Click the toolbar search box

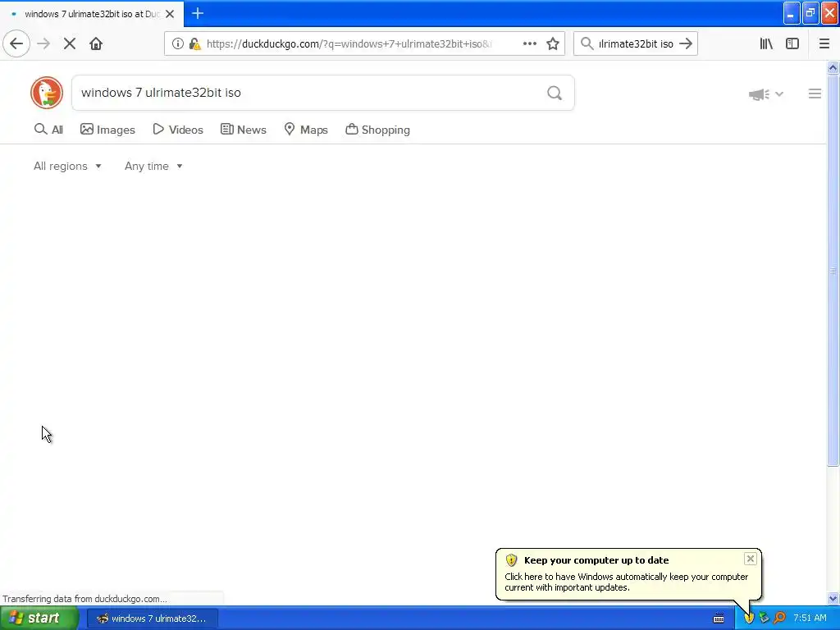pyautogui.click(x=636, y=44)
